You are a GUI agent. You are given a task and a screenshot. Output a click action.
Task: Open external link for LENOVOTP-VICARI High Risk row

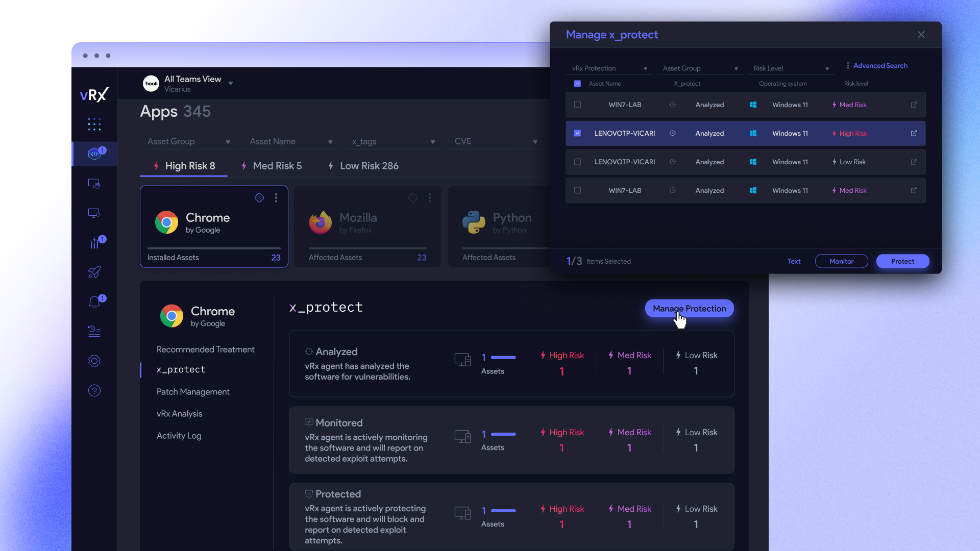coord(914,133)
